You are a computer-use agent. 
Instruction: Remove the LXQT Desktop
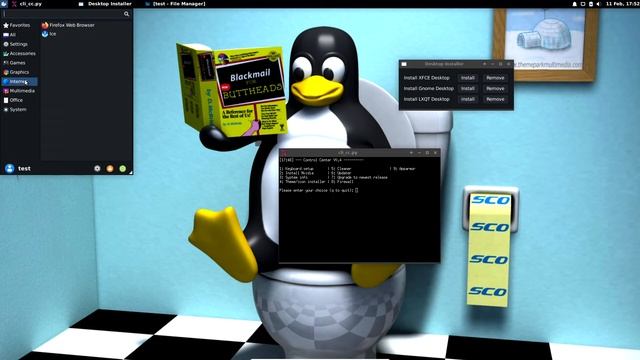click(495, 99)
